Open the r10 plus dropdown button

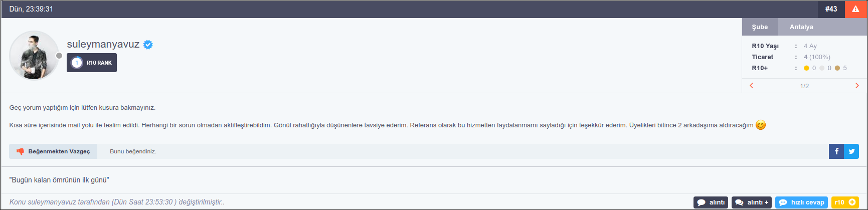[x=845, y=202]
